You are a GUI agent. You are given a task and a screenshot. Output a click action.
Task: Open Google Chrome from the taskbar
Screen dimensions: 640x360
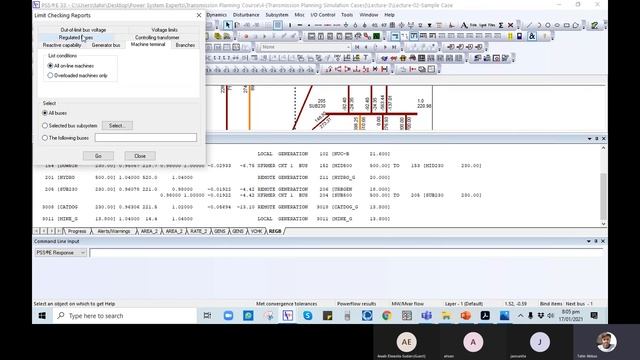(x=387, y=316)
